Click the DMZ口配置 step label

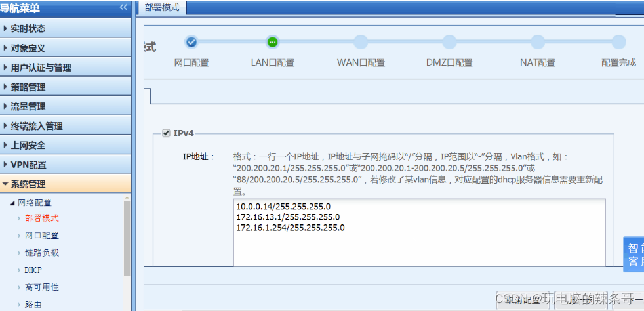coord(449,63)
